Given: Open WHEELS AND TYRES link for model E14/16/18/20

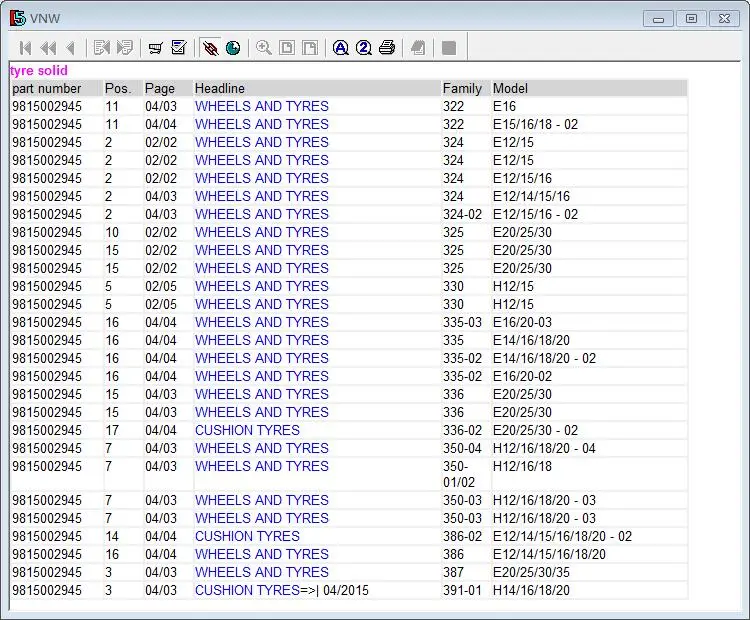Looking at the screenshot, I should (x=262, y=340).
